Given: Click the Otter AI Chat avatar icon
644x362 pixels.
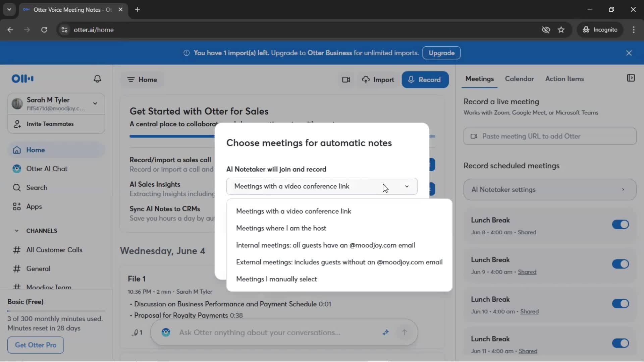Looking at the screenshot, I should click(x=17, y=169).
